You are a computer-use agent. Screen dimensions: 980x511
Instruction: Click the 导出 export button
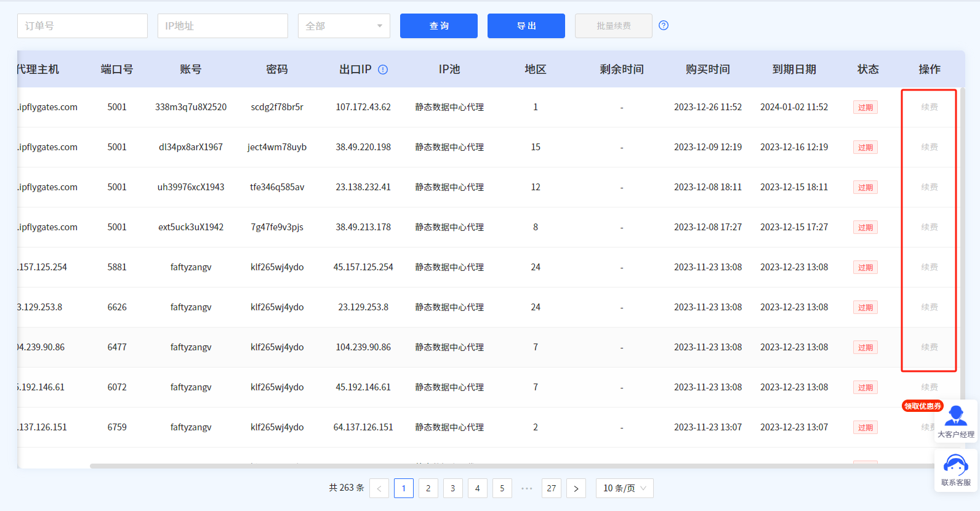526,26
